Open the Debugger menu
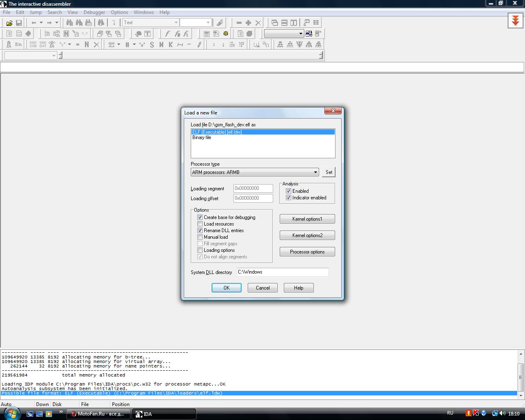525x420 pixels. point(94,12)
